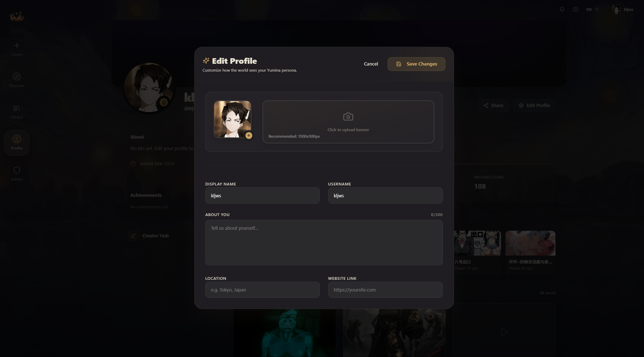The height and width of the screenshot is (357, 644).
Task: Switch language to EN
Action: 589,9
